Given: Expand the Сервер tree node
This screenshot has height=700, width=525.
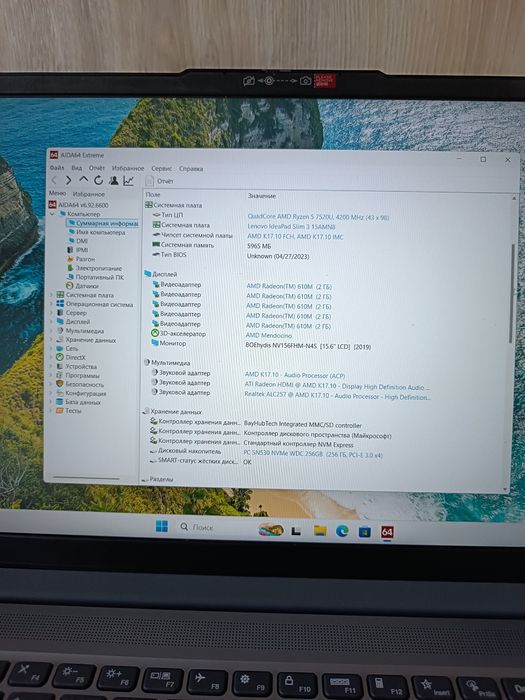Looking at the screenshot, I should coord(51,313).
